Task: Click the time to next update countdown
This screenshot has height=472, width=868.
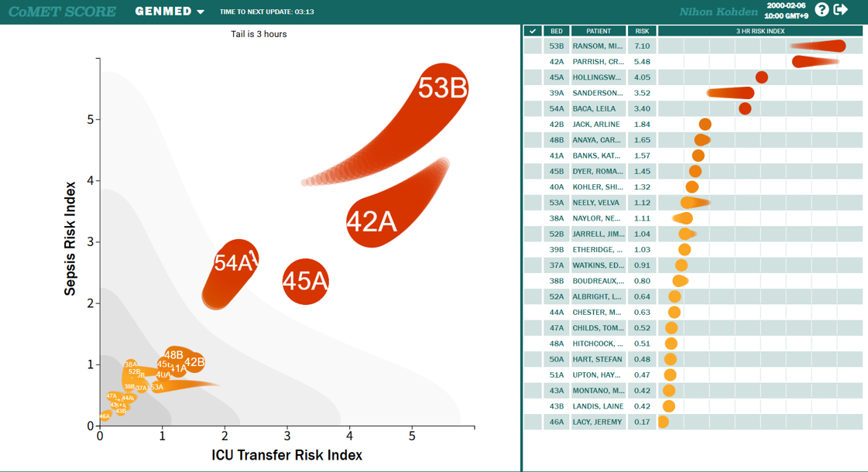Action: point(267,12)
